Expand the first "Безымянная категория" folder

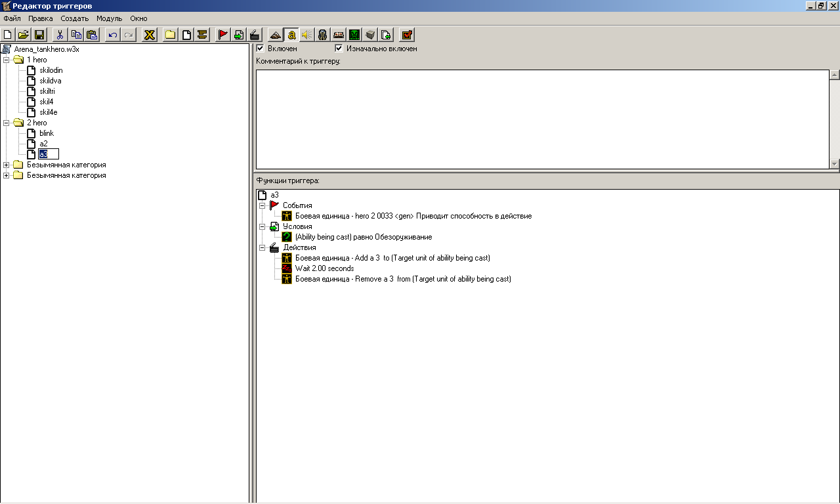coord(7,165)
